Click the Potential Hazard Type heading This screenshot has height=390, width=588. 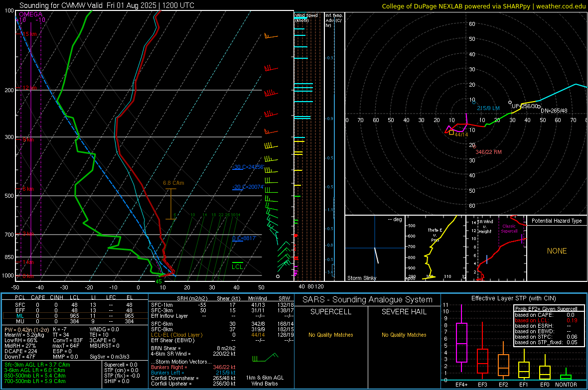pos(557,221)
